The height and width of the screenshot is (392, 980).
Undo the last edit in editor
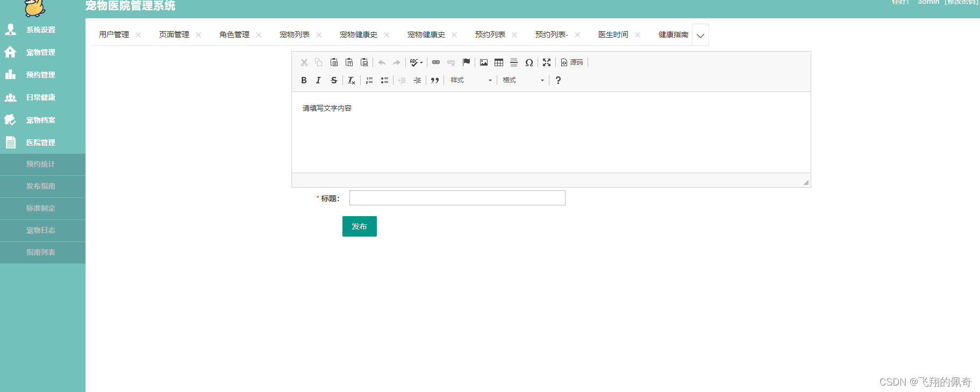[x=382, y=62]
